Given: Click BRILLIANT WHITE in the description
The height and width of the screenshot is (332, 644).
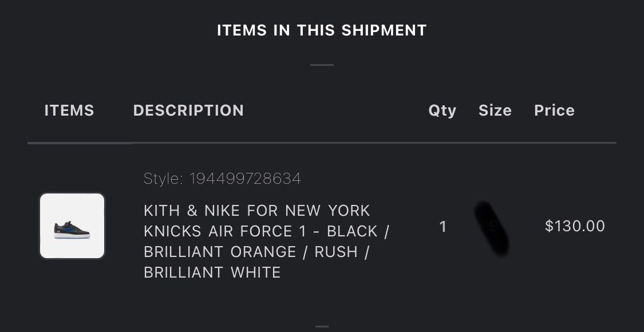Looking at the screenshot, I should 212,272.
